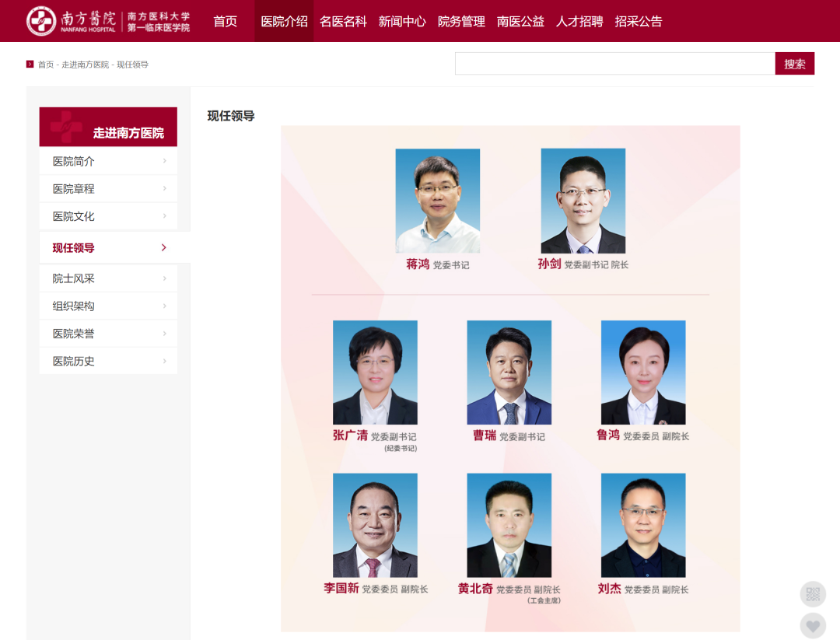Click the chevron next to 医院历史
The image size is (840, 640).
pyautogui.click(x=164, y=361)
